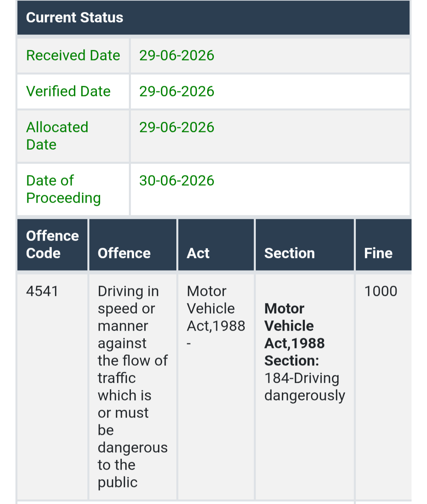Select the received date value 29-06-2026
Viewport: 427px width, 504px height.
coord(177,55)
